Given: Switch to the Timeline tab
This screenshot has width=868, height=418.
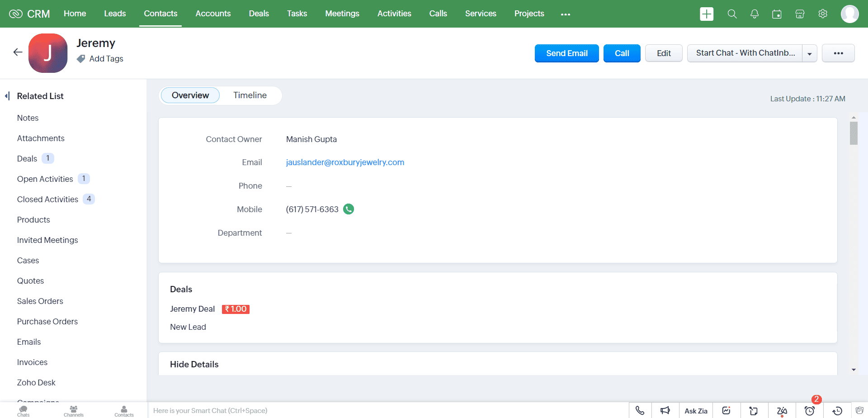Looking at the screenshot, I should pos(250,95).
